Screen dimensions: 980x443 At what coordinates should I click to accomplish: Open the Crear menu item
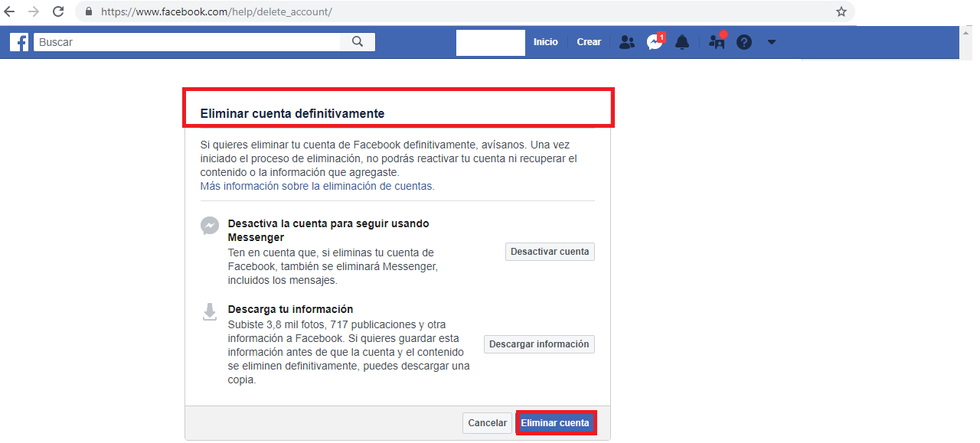pos(589,42)
